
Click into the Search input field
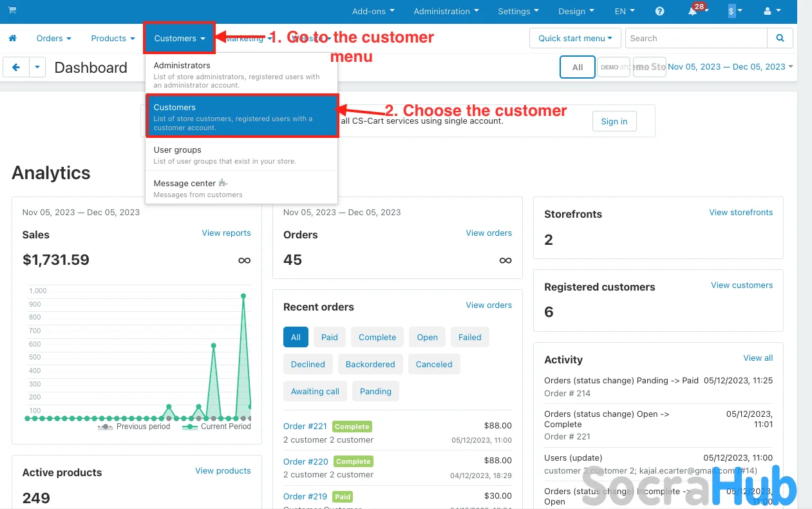pyautogui.click(x=695, y=38)
